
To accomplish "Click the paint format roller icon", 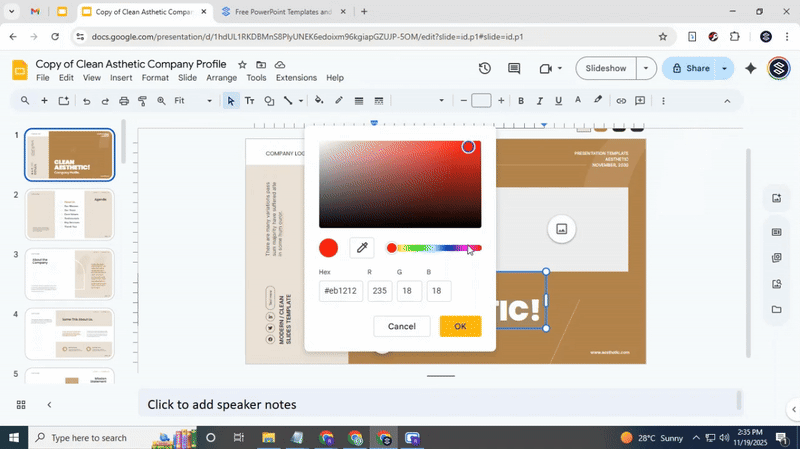I will [x=143, y=101].
